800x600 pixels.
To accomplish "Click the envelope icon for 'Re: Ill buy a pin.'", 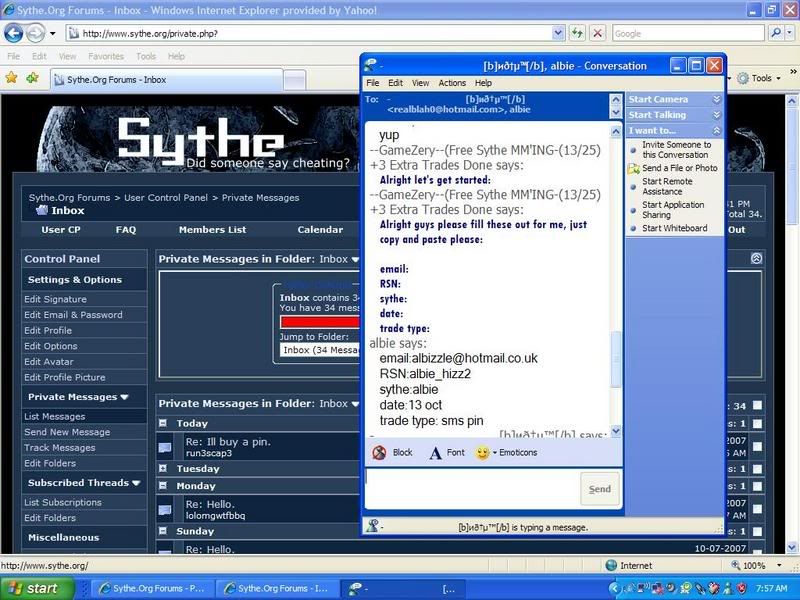I will pyautogui.click(x=165, y=447).
